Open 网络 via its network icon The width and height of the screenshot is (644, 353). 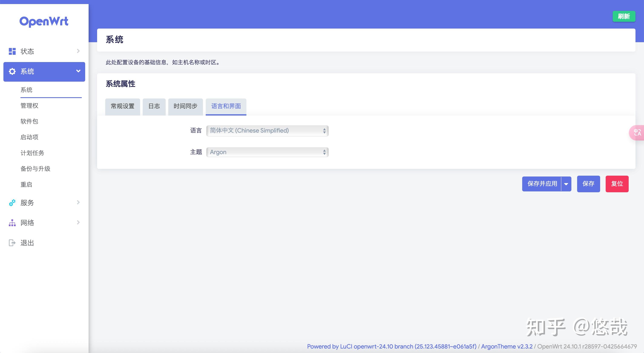tap(12, 223)
